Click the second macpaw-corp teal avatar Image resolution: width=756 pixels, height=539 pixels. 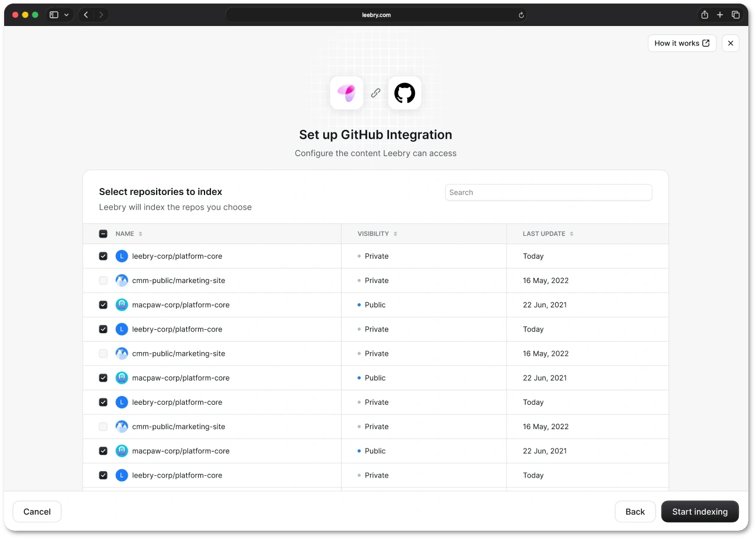coord(122,378)
